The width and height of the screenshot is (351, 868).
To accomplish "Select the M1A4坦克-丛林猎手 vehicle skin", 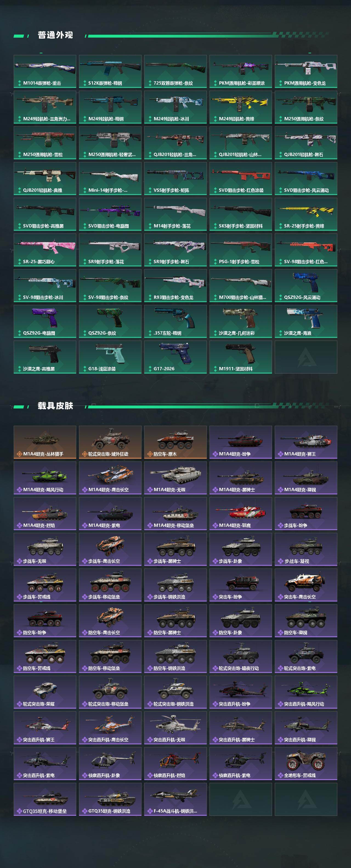I will click(x=45, y=442).
